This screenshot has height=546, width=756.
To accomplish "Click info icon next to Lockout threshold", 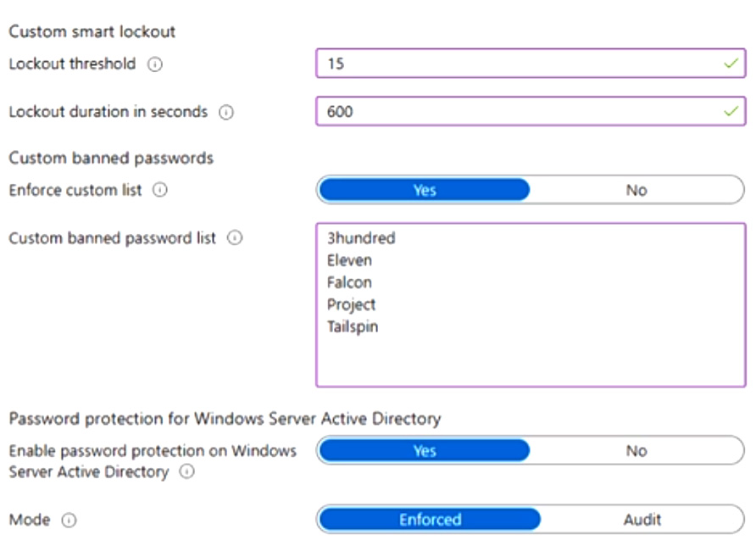I will point(155,64).
